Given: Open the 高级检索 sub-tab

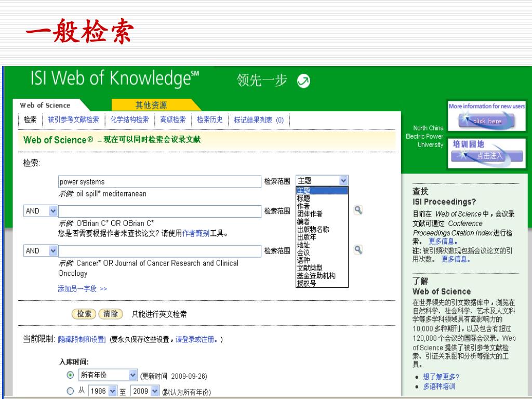Looking at the screenshot, I should (173, 119).
